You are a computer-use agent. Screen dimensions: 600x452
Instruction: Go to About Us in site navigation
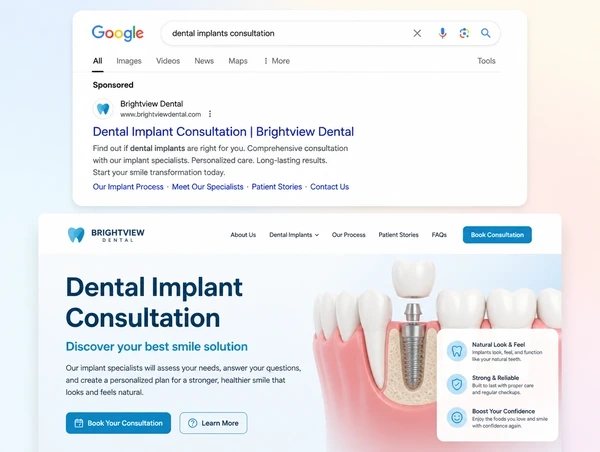click(243, 235)
